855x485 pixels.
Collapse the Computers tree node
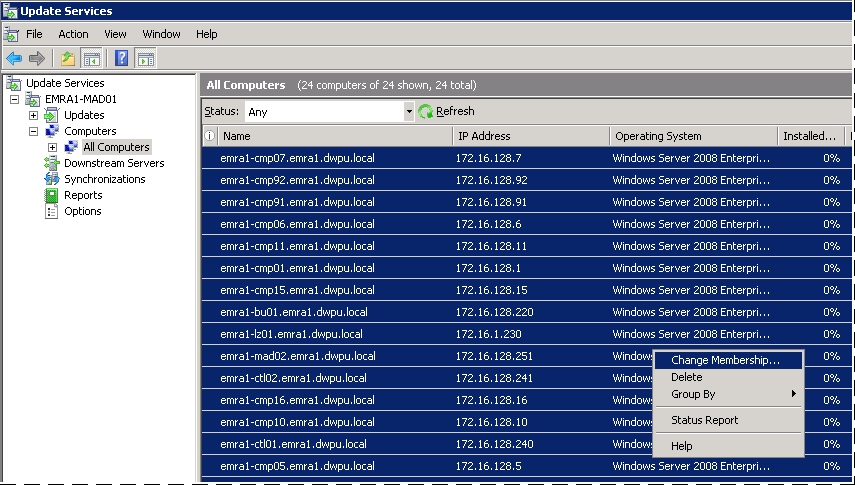click(33, 132)
